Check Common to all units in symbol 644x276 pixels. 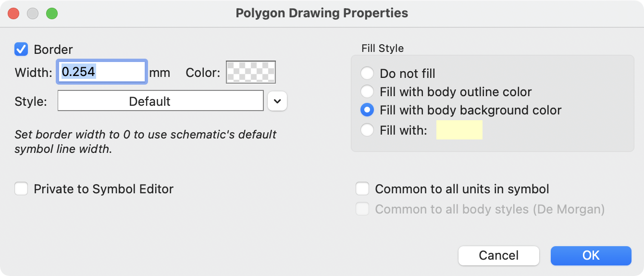362,189
